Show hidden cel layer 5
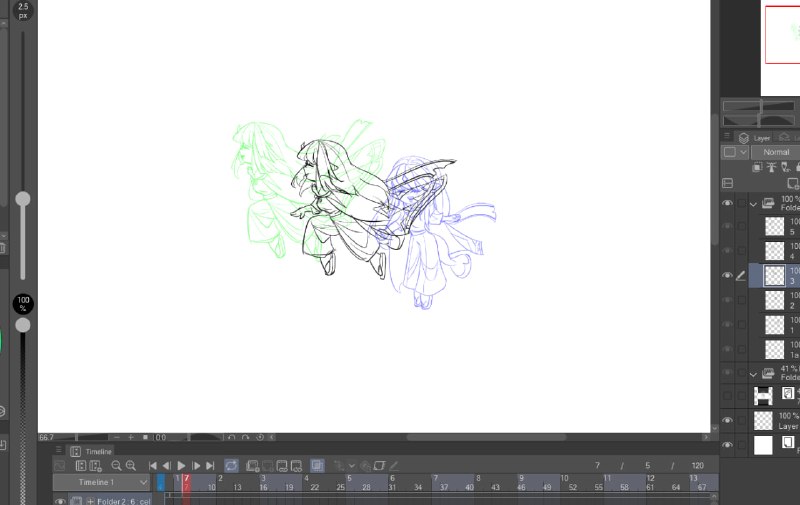Viewport: 800px width, 505px height. [727, 226]
